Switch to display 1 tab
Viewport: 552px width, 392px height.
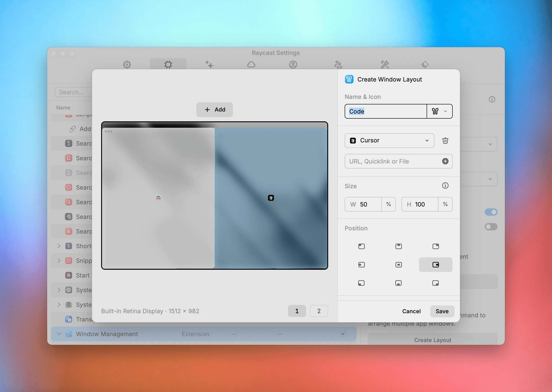(297, 311)
